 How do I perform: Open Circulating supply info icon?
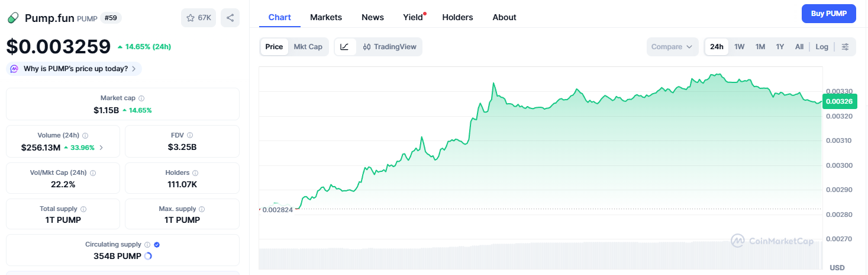coord(147,245)
